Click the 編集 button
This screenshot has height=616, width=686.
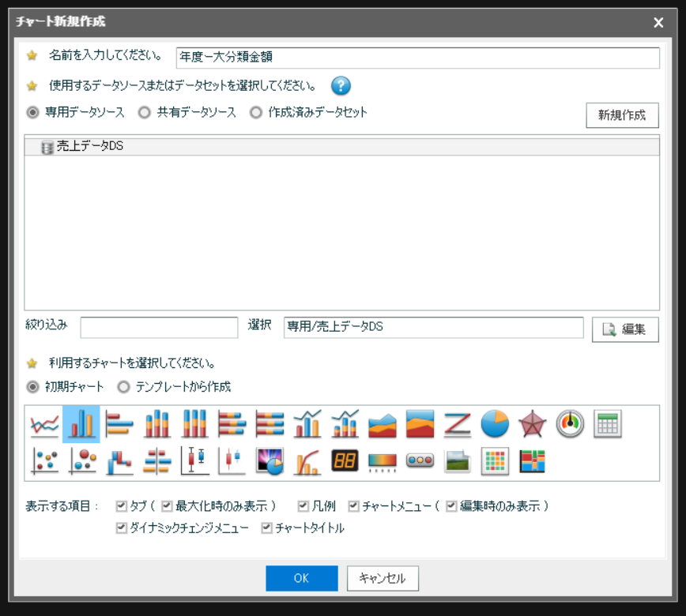[625, 329]
